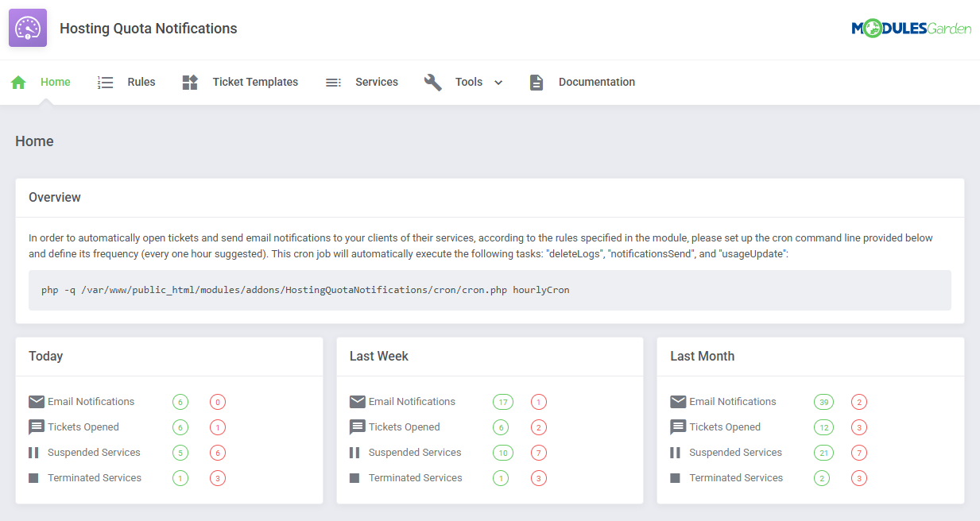980x521 pixels.
Task: Click Today's red Suspended Services count badge
Action: click(218, 453)
